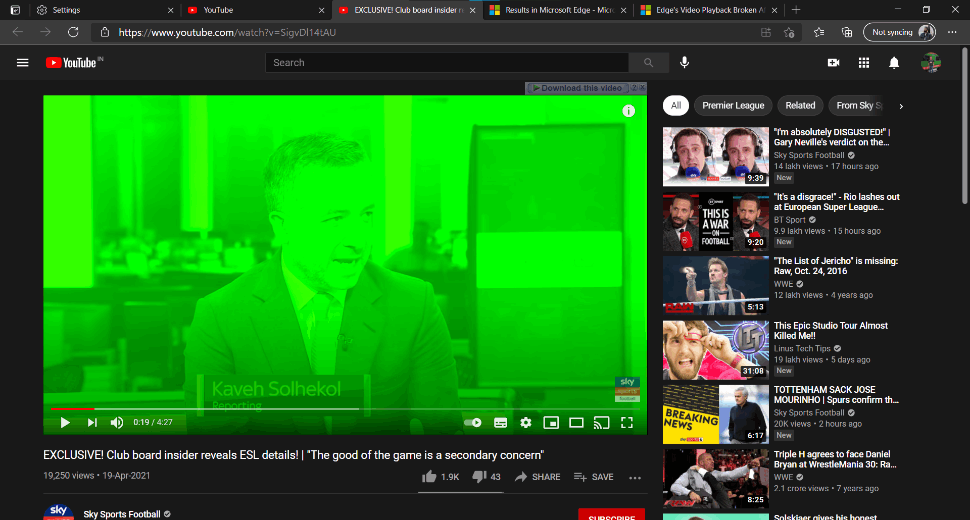
Task: Show video info card icon
Action: point(629,111)
